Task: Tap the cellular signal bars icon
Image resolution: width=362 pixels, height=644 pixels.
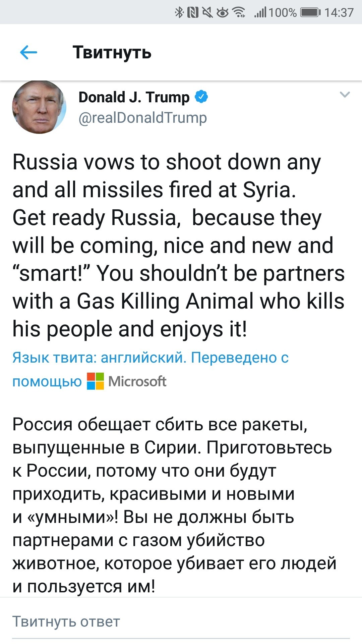Action: [x=260, y=12]
